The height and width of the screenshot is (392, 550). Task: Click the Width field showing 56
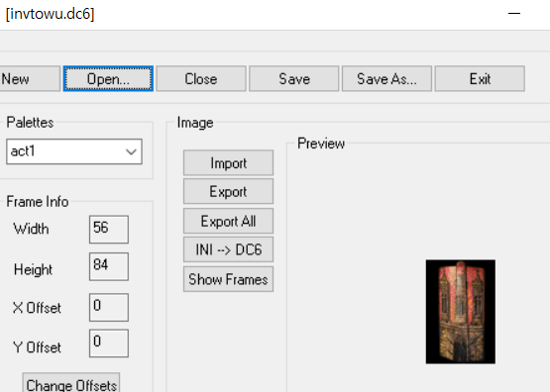coord(109,230)
